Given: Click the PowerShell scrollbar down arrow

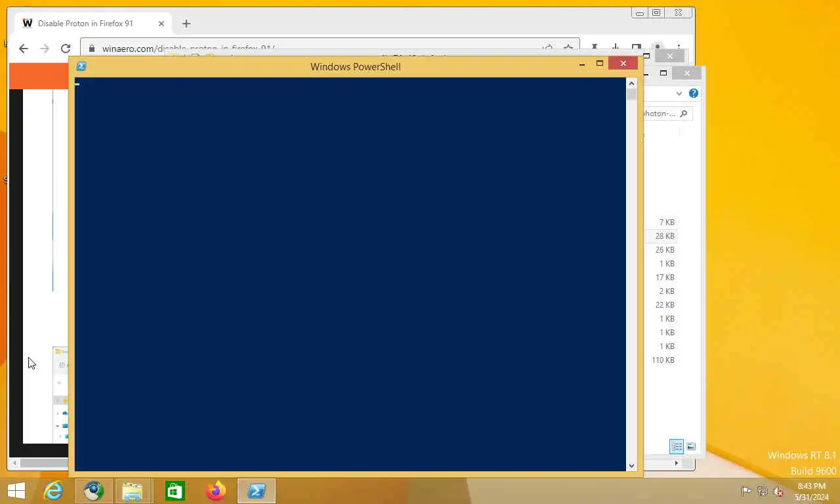Looking at the screenshot, I should coord(631,466).
